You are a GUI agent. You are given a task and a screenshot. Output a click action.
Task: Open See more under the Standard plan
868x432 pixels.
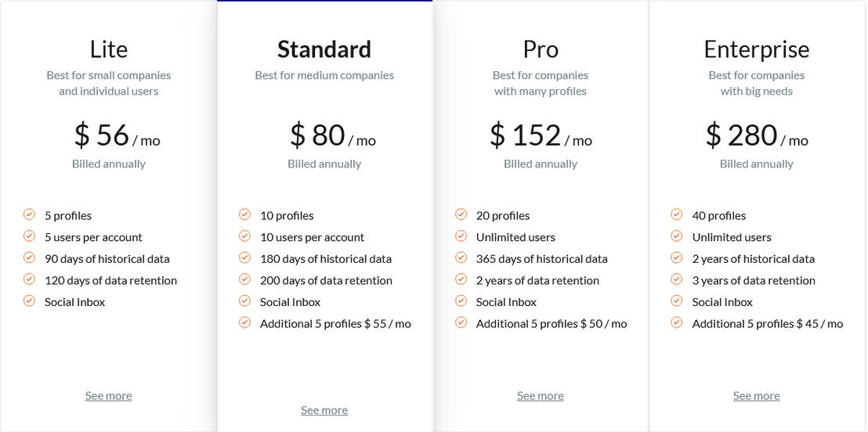click(324, 410)
